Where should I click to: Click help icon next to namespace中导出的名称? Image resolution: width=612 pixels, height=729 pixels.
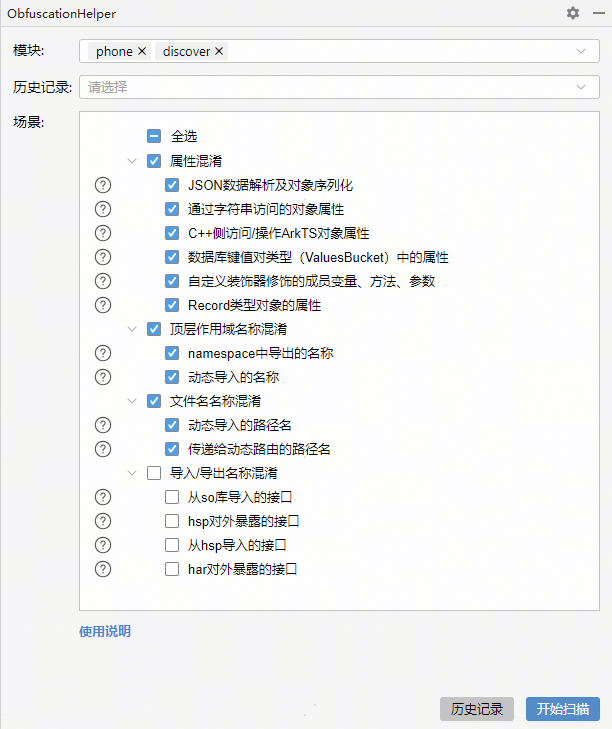point(103,353)
